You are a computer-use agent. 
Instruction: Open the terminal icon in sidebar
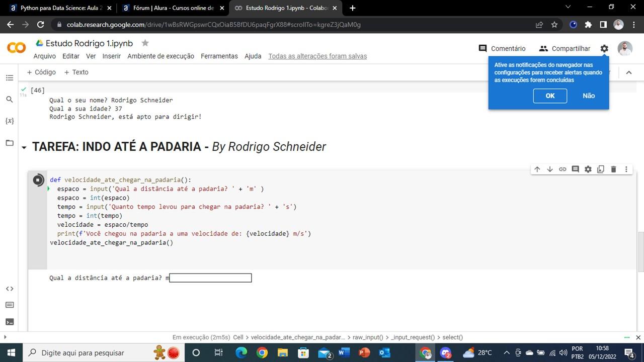pyautogui.click(x=10, y=322)
